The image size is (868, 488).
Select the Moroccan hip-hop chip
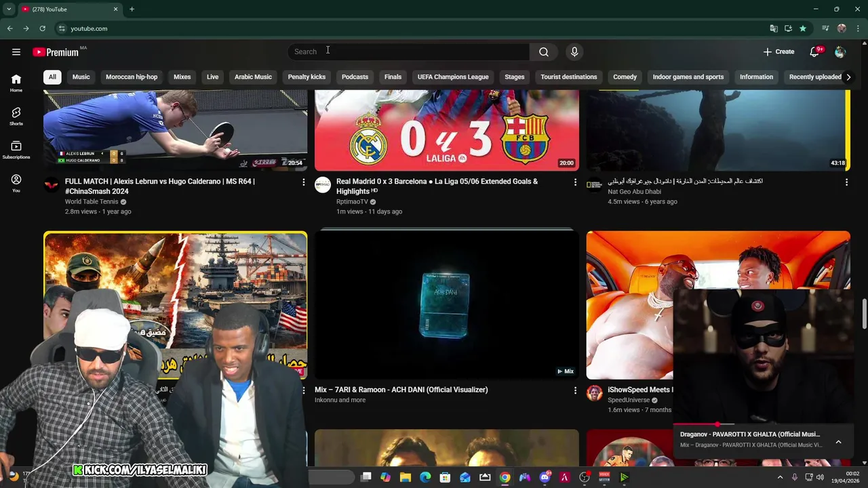pyautogui.click(x=132, y=77)
